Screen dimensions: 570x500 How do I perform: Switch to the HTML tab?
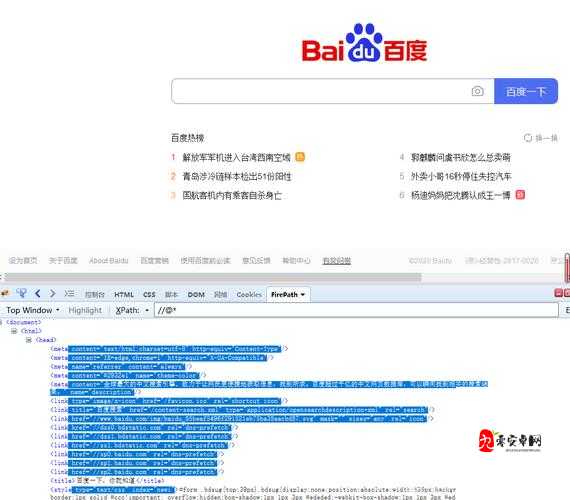click(x=124, y=295)
